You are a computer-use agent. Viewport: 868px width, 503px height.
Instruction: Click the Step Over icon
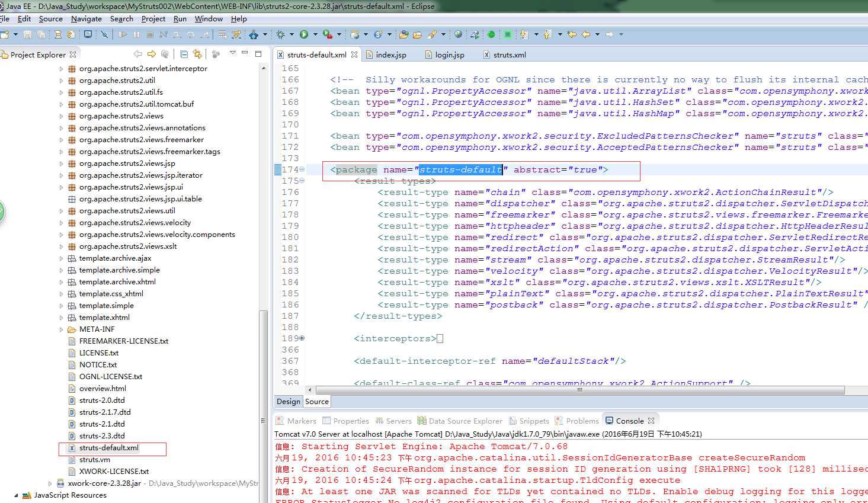tap(191, 34)
